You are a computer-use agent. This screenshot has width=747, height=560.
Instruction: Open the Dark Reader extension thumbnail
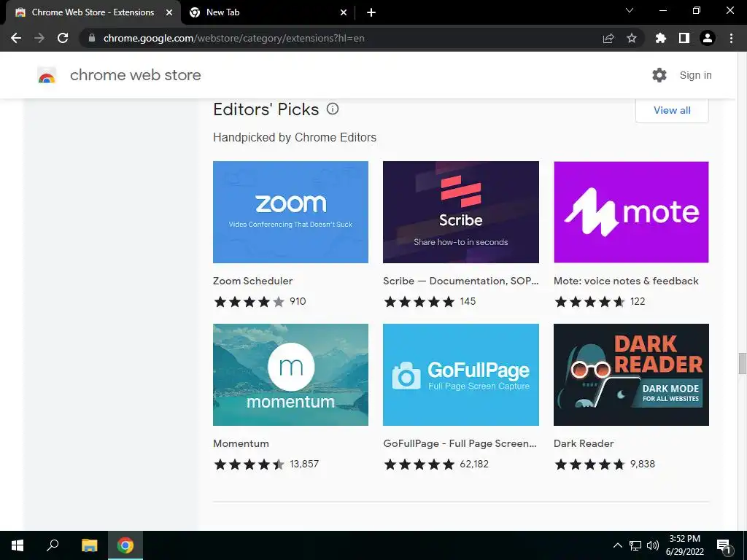pyautogui.click(x=631, y=375)
